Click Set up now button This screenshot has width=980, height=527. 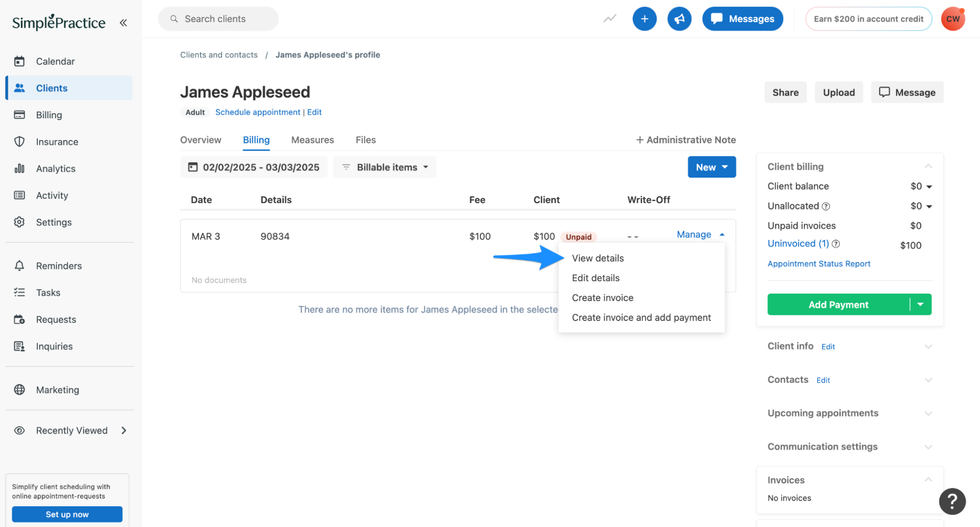[67, 514]
